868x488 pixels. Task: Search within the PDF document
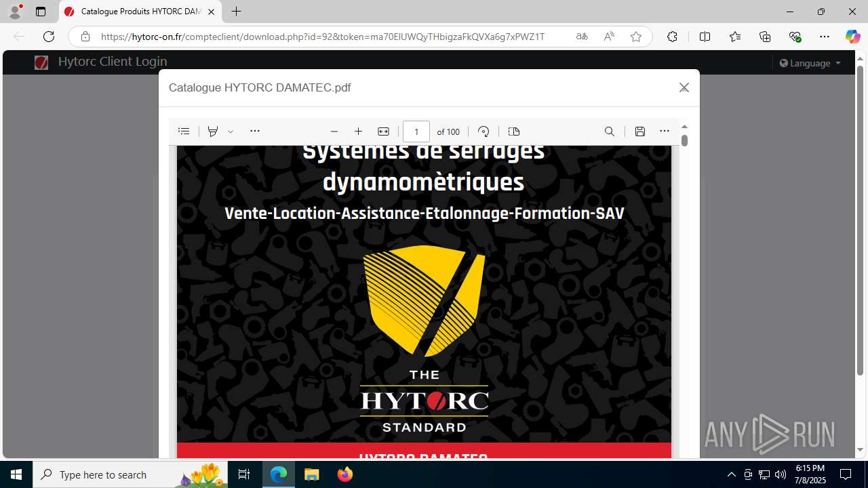click(x=610, y=131)
